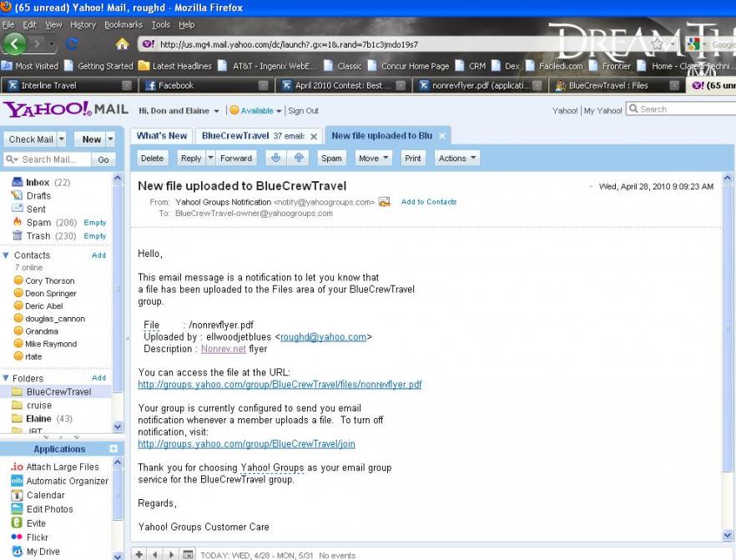Click the Firefox home icon

122,44
